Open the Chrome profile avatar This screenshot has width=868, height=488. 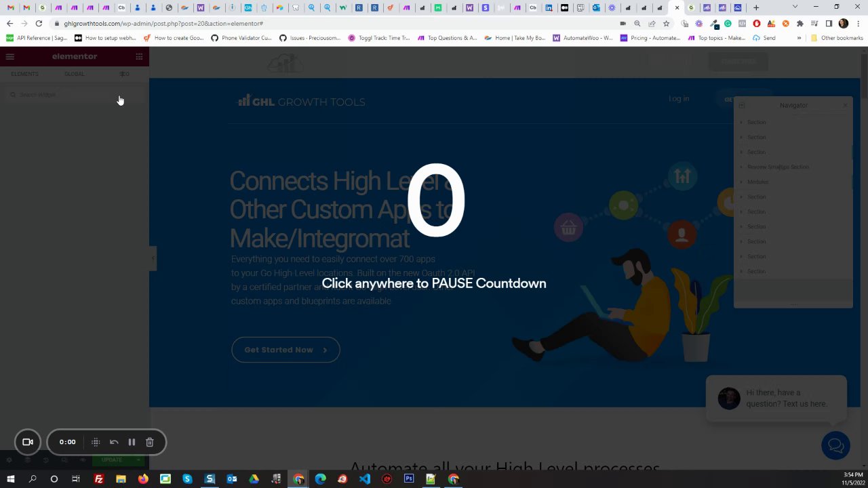coord(844,23)
